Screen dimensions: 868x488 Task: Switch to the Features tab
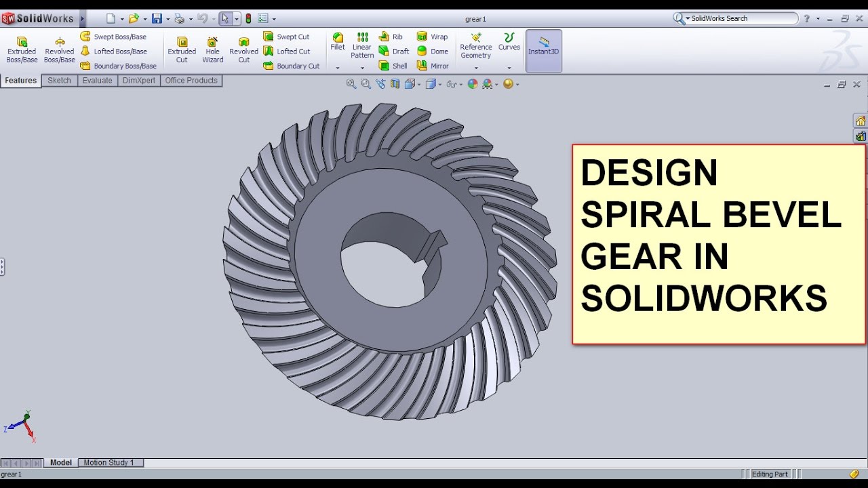click(21, 81)
